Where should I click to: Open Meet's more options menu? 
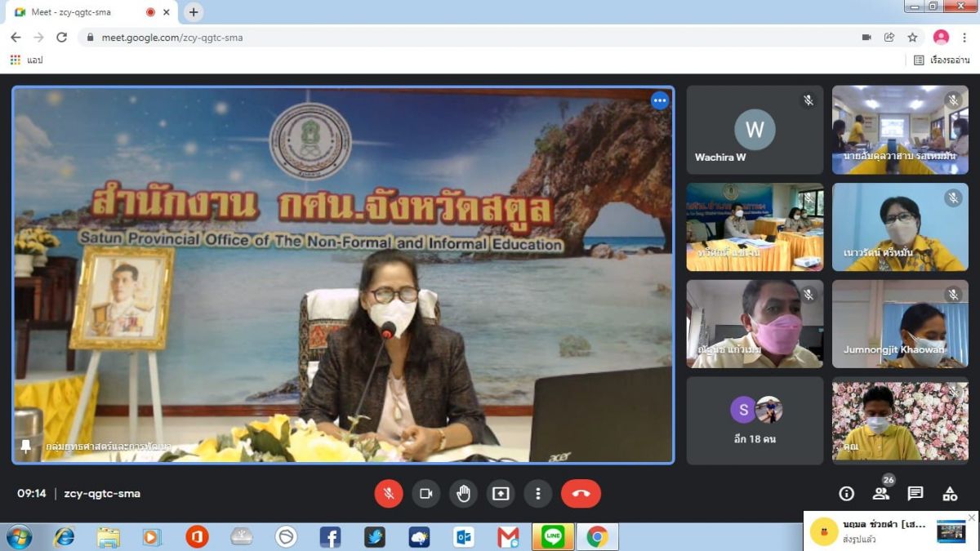[x=537, y=494]
